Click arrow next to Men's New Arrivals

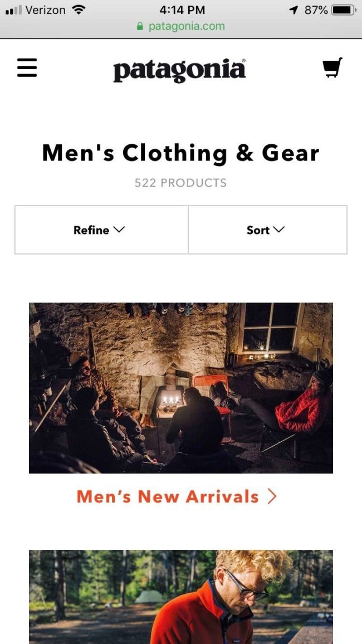click(272, 497)
